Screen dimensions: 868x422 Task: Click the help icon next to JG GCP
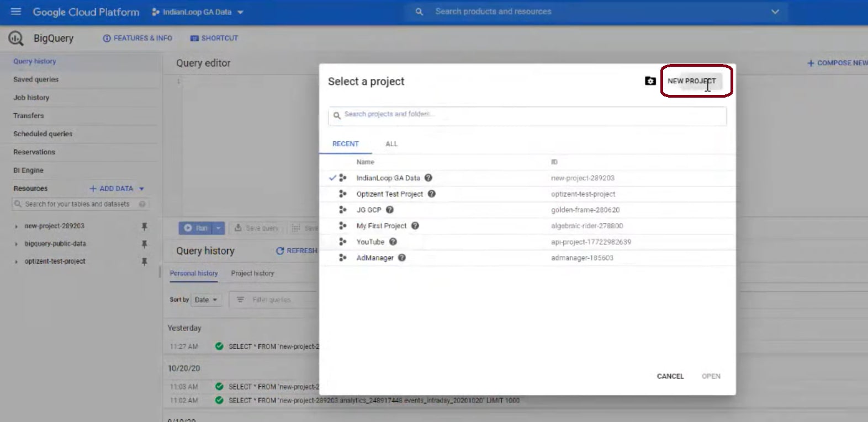390,210
